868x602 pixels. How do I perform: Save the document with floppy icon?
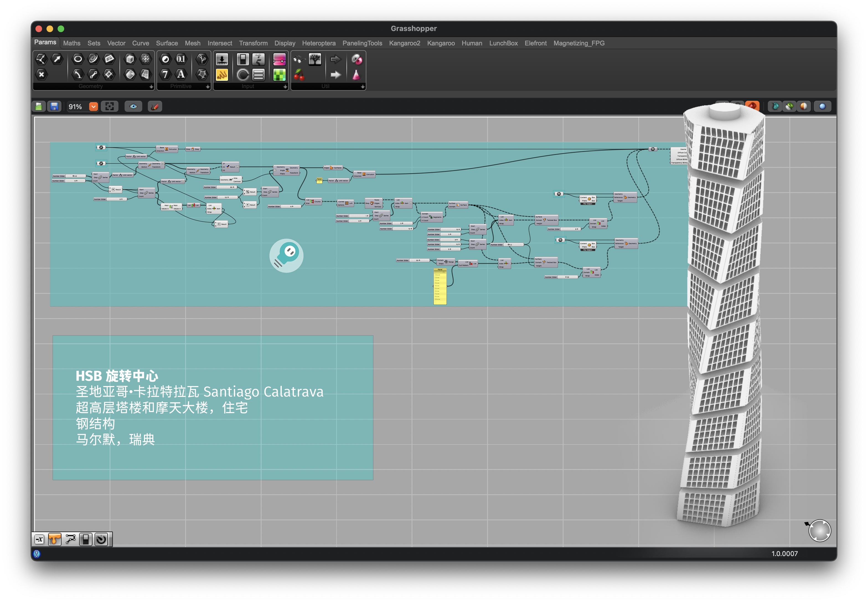coord(54,107)
